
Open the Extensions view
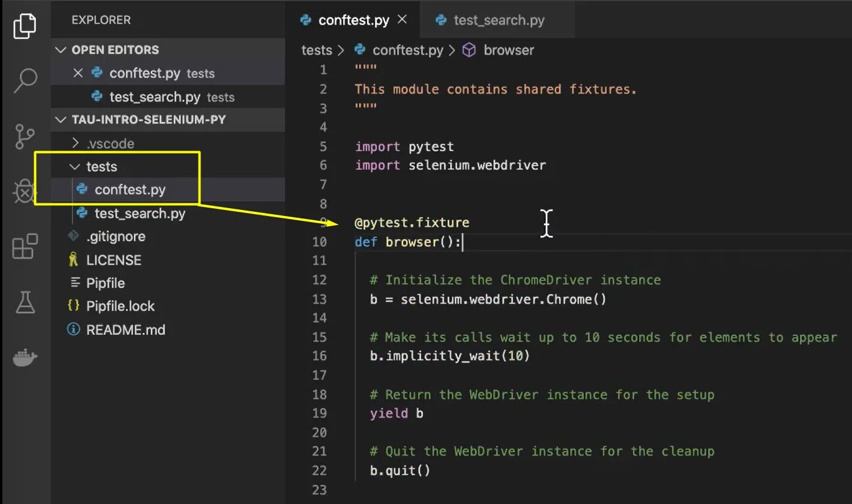point(25,246)
